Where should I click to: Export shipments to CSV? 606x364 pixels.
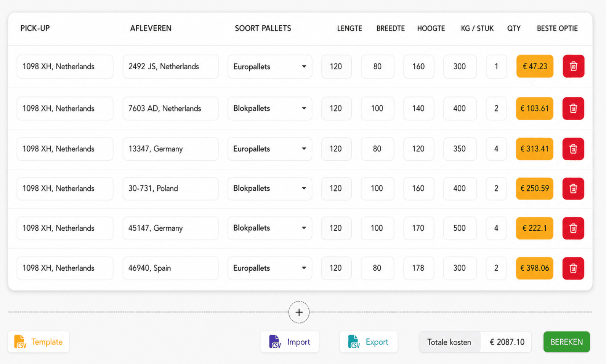tap(369, 342)
